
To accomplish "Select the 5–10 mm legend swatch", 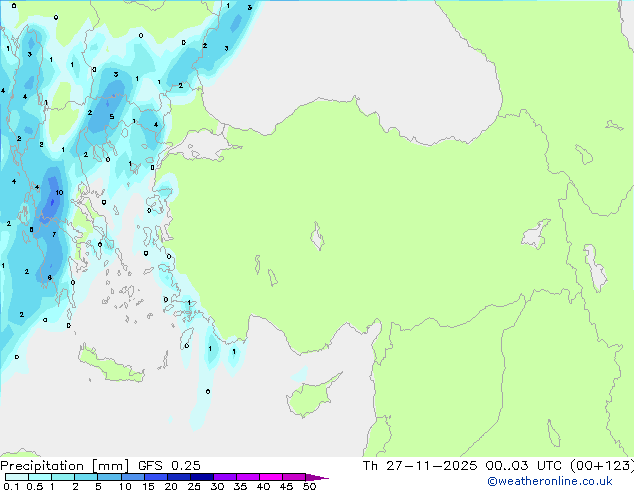I will point(109,477).
